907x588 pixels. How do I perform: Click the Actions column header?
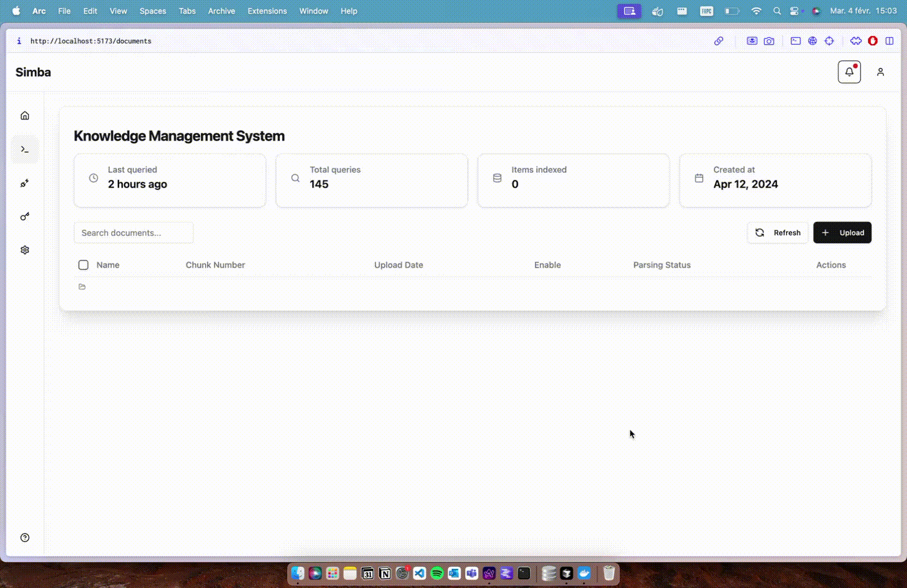(x=831, y=265)
